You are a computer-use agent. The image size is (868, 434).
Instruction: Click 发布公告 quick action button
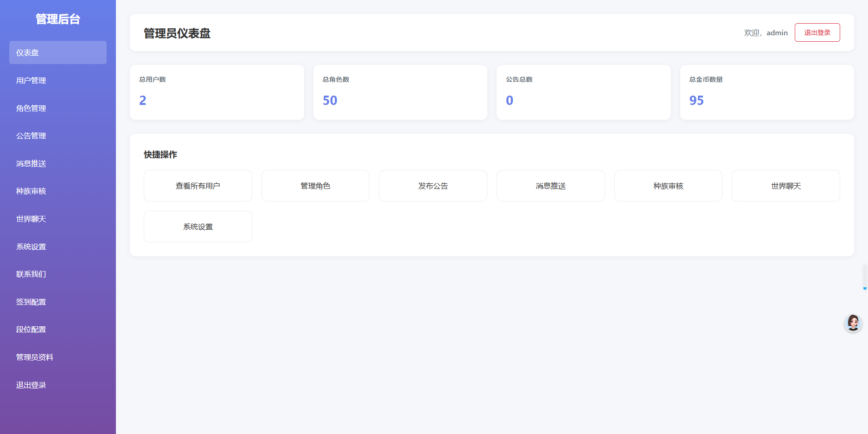tap(433, 186)
